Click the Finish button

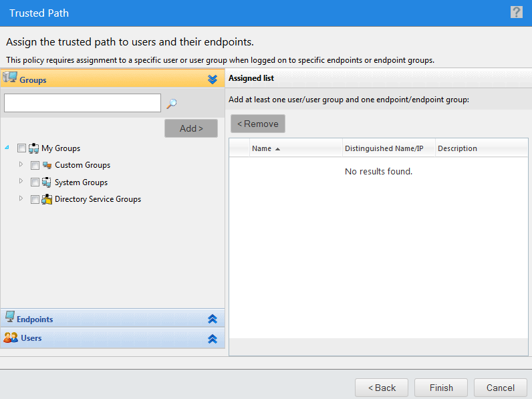[x=441, y=388]
